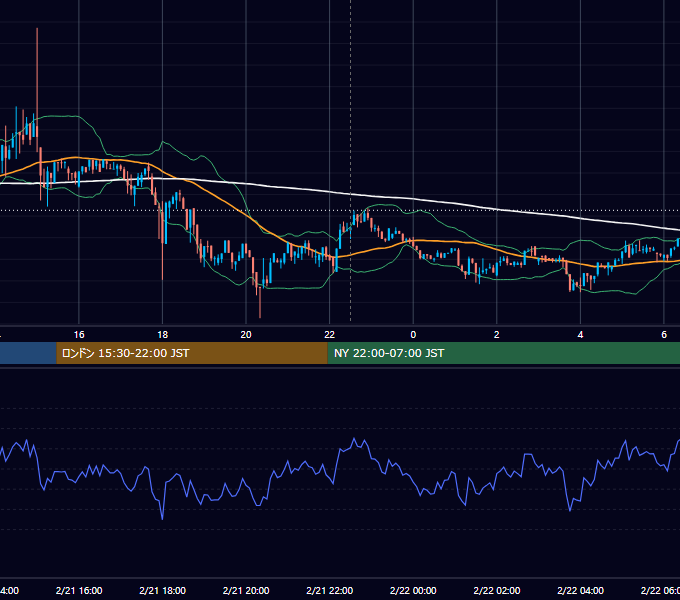Click the hour label 20 on price chart axis

point(246,335)
